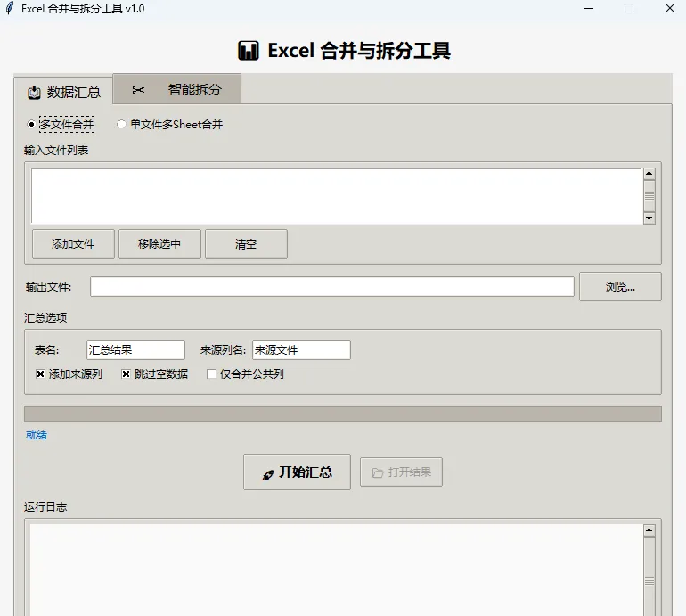Uncheck the 添加来源列 checkbox

[69, 374]
